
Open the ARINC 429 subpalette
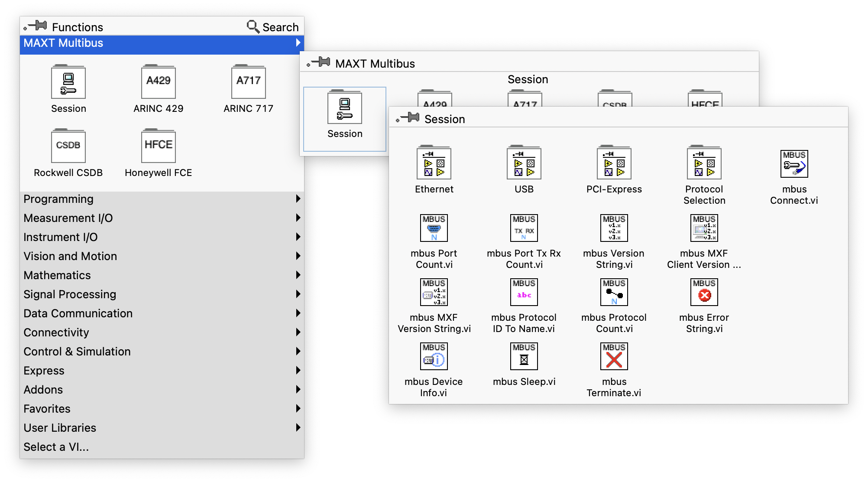pyautogui.click(x=159, y=82)
